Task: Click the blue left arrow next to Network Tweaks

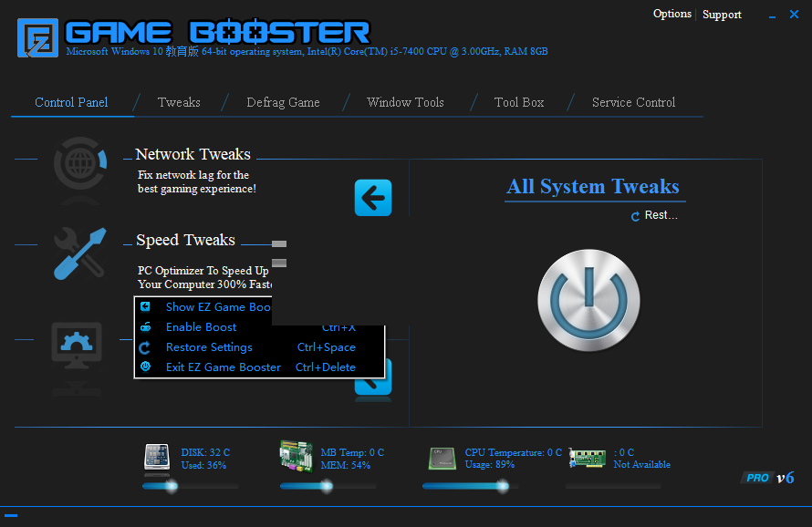Action: pyautogui.click(x=372, y=197)
